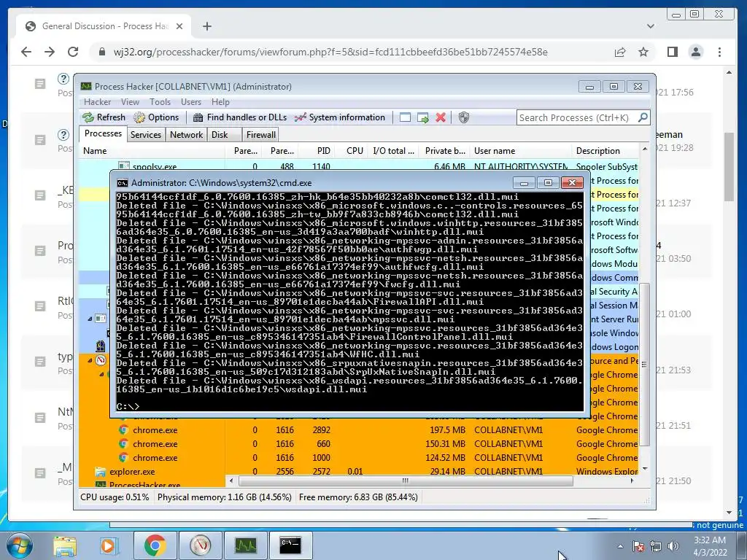The height and width of the screenshot is (560, 747).
Task: Click the folder icon beside explorer.exe
Action: point(100,472)
